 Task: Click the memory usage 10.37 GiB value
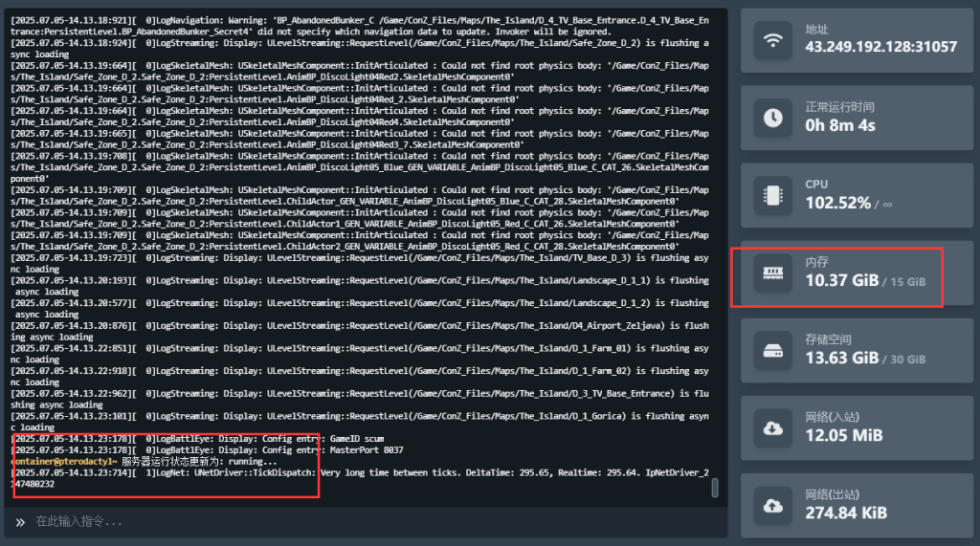[842, 280]
